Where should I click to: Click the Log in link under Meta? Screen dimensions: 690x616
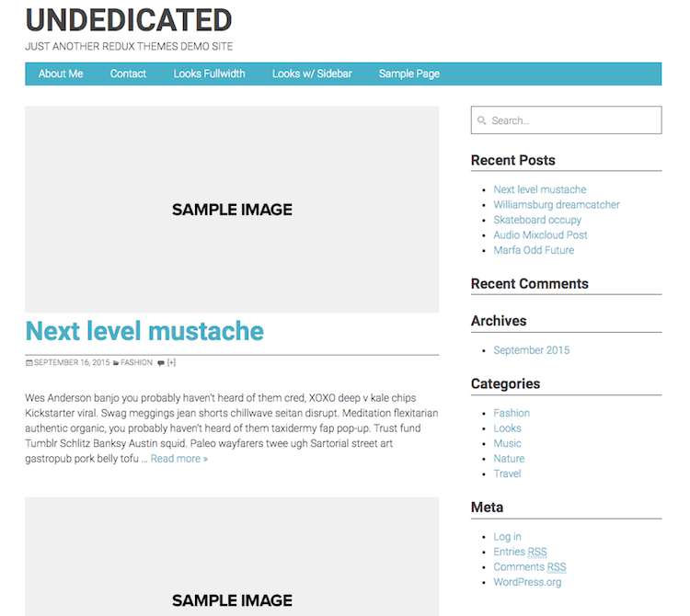(507, 537)
